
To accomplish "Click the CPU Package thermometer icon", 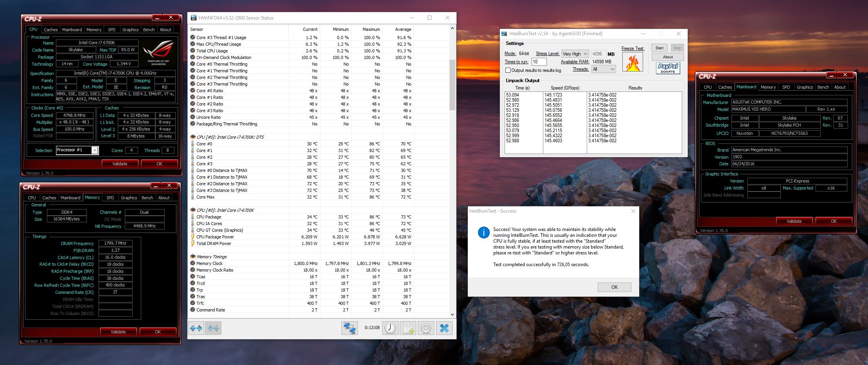I will click(x=193, y=217).
